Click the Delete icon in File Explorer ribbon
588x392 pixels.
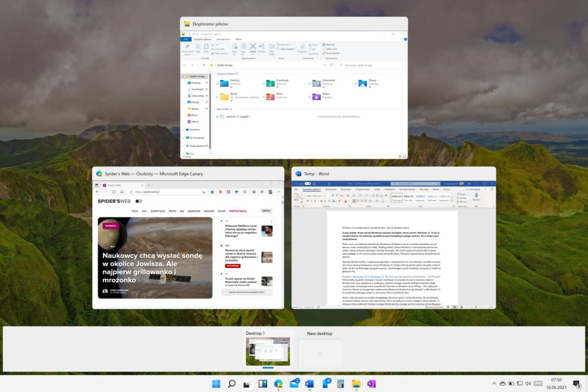tap(253, 48)
